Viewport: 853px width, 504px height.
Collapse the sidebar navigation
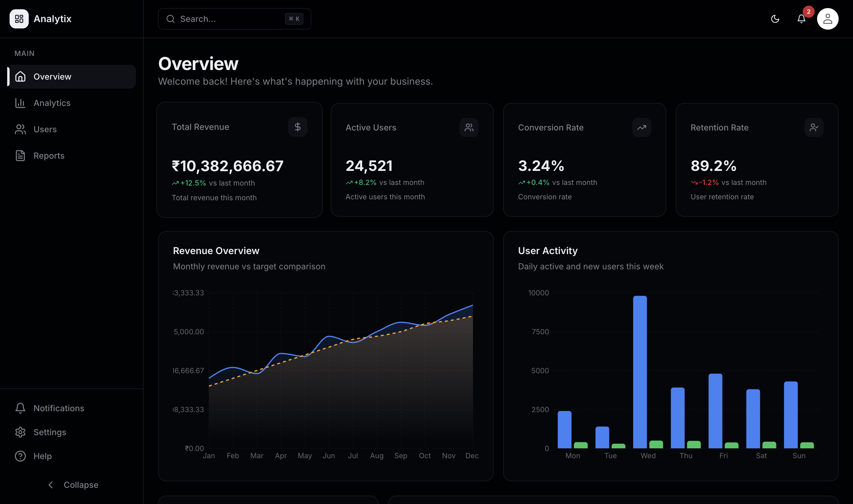pyautogui.click(x=73, y=485)
